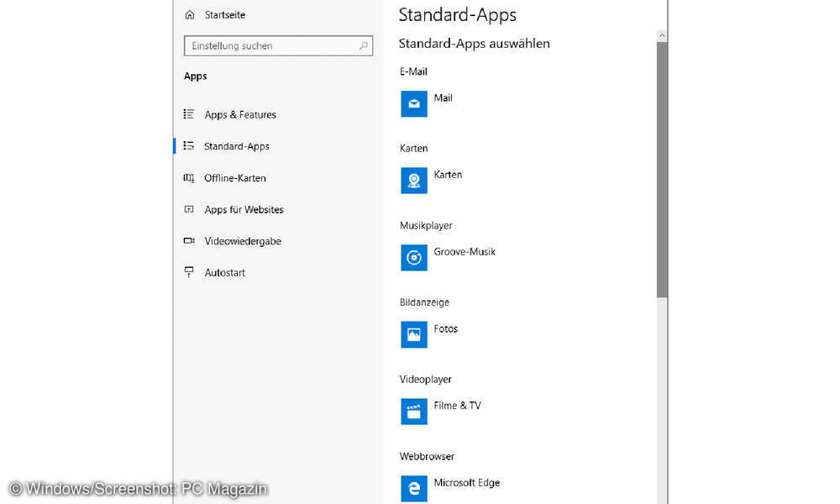Select the Fotos app icon
Screen dimensions: 840x504
413,334
